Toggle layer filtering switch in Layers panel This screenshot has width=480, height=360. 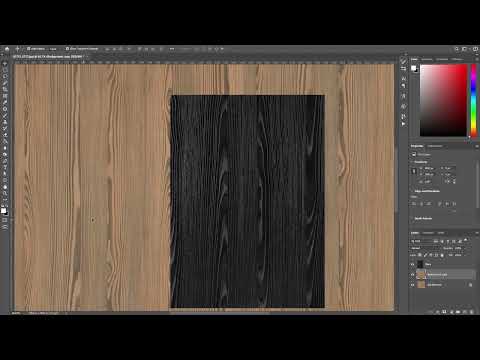[x=465, y=240]
